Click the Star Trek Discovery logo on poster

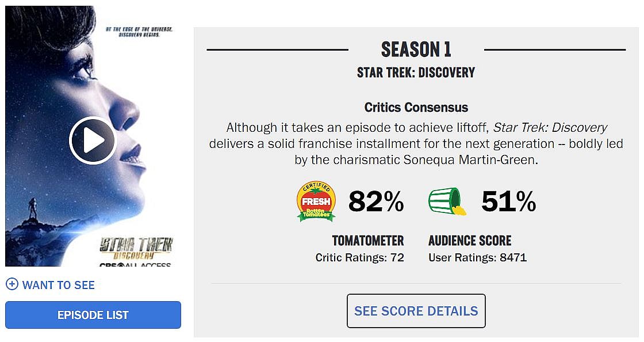coord(136,247)
